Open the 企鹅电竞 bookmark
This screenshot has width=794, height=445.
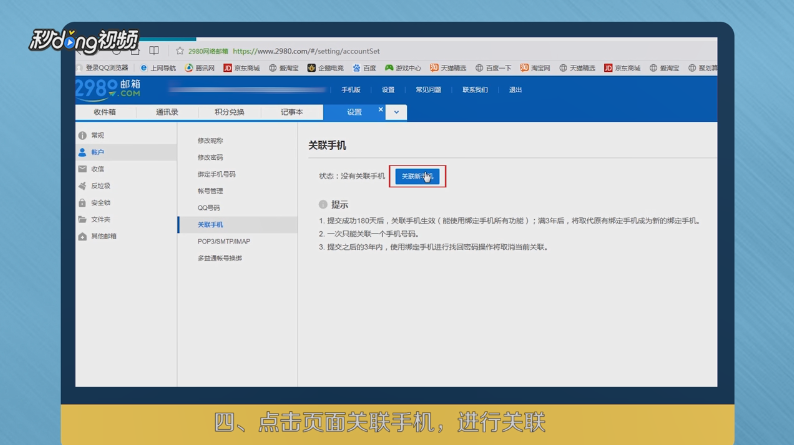[x=326, y=68]
